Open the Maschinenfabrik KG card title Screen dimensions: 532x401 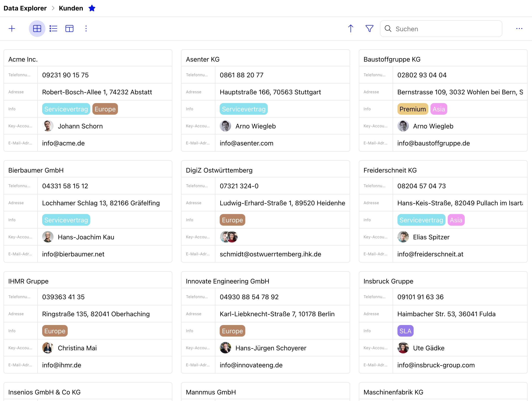click(x=393, y=392)
